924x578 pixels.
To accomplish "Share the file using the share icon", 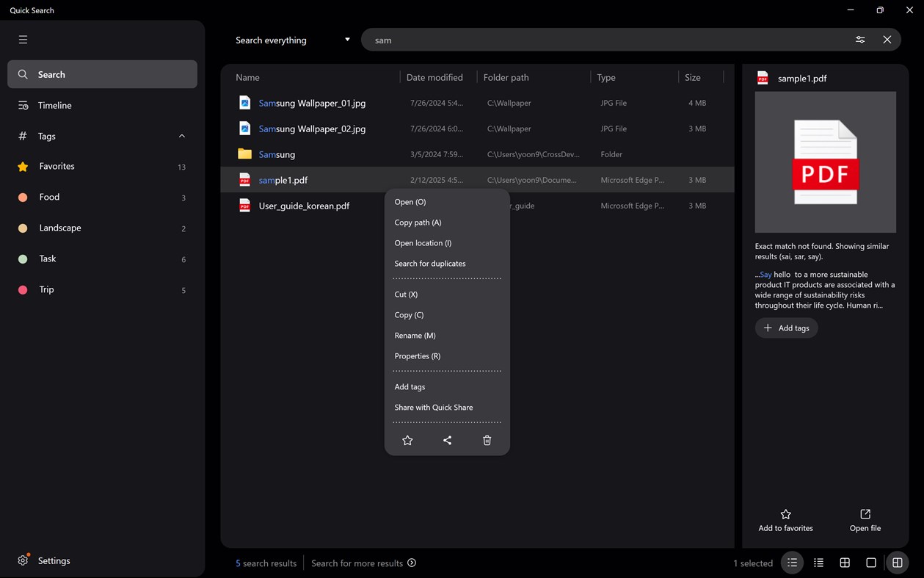I will (447, 440).
